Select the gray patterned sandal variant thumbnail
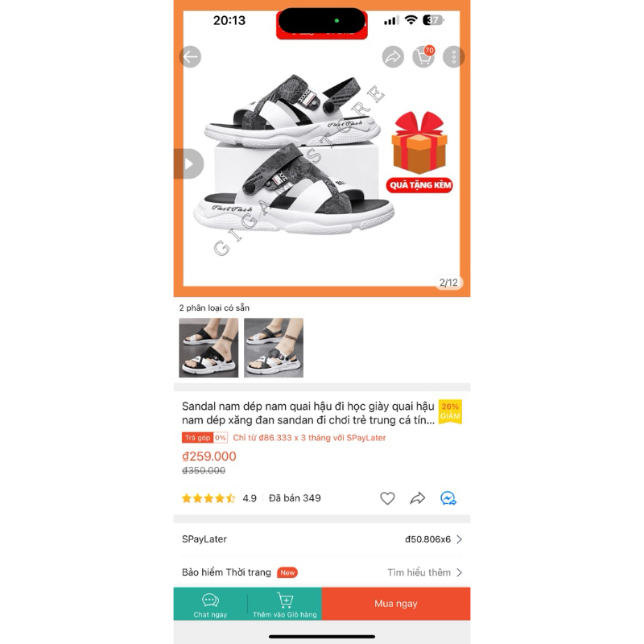Image resolution: width=644 pixels, height=644 pixels. coord(274,348)
